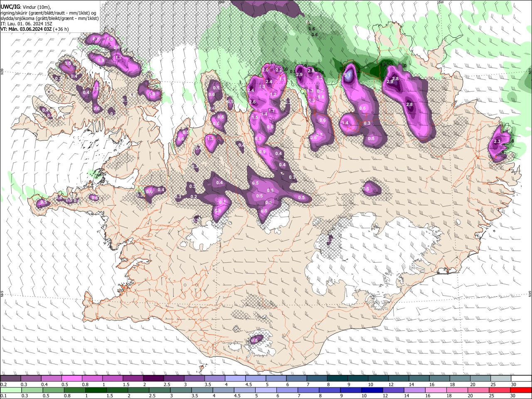Click the "IT: Lau. 01. 06. 2024 15Z" line
Image resolution: width=532 pixels, height=399 pixels.
click(26, 24)
